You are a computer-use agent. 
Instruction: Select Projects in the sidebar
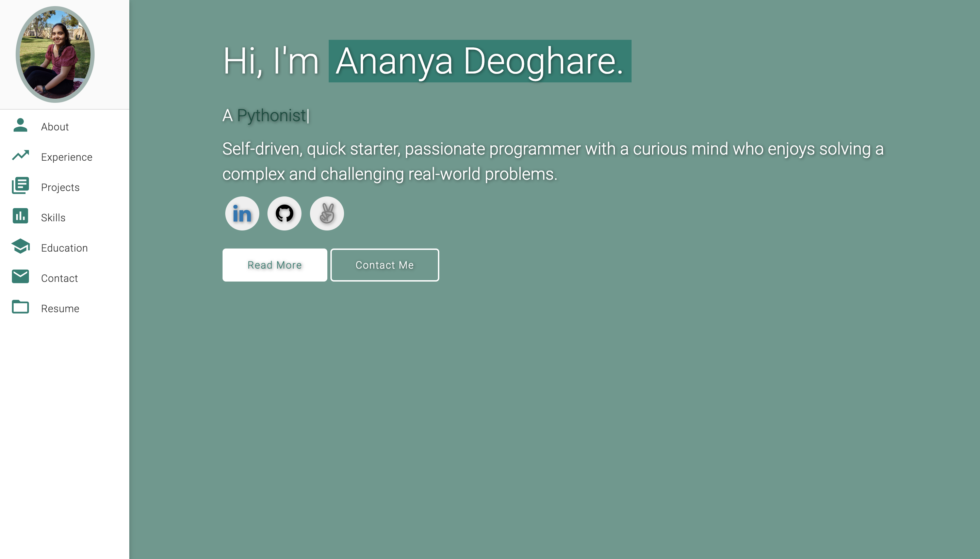pos(60,188)
